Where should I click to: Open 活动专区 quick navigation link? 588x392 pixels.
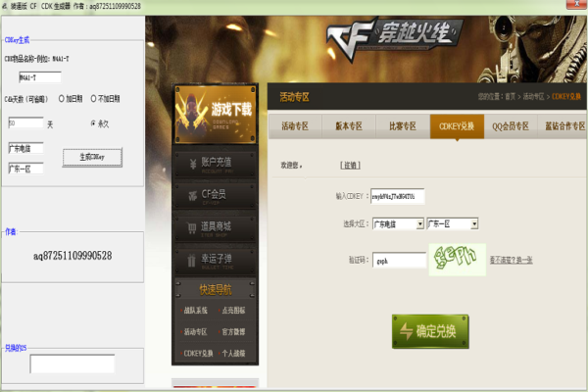click(196, 332)
